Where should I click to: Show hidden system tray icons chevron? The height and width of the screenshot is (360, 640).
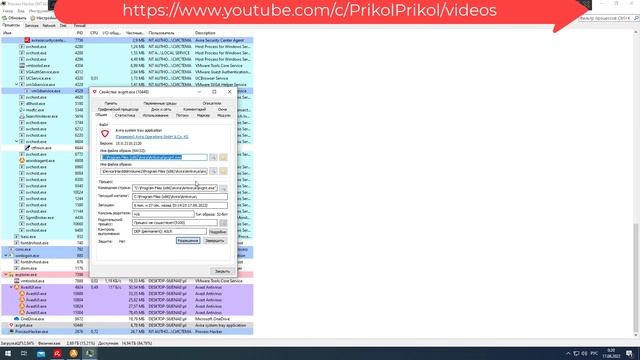(568, 353)
